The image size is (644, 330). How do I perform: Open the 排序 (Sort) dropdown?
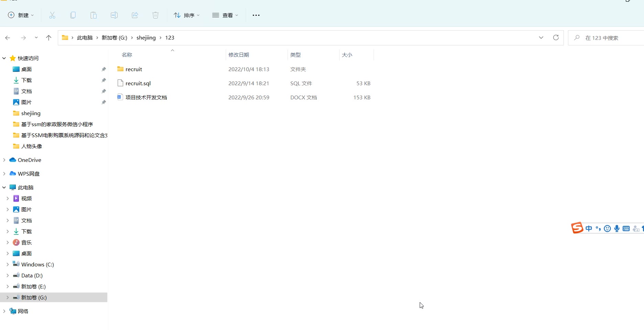[187, 15]
